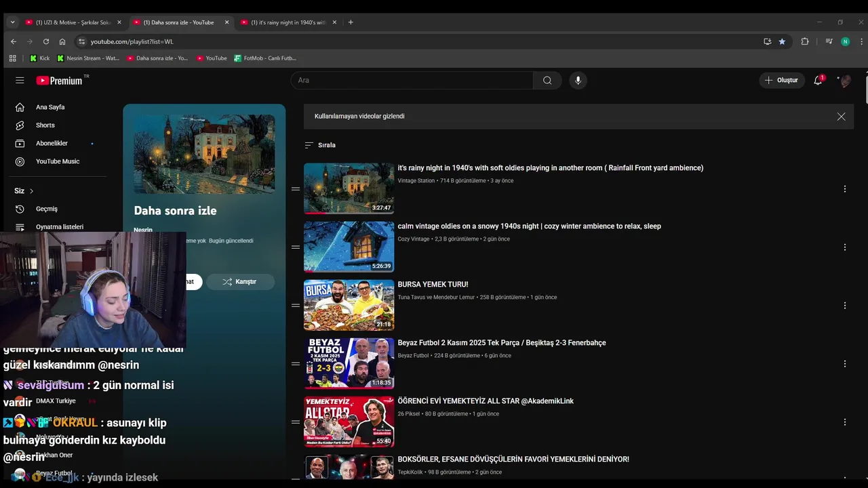
Task: Open Tuna Tavus ve Mendebur Lemur channel
Action: (436, 298)
